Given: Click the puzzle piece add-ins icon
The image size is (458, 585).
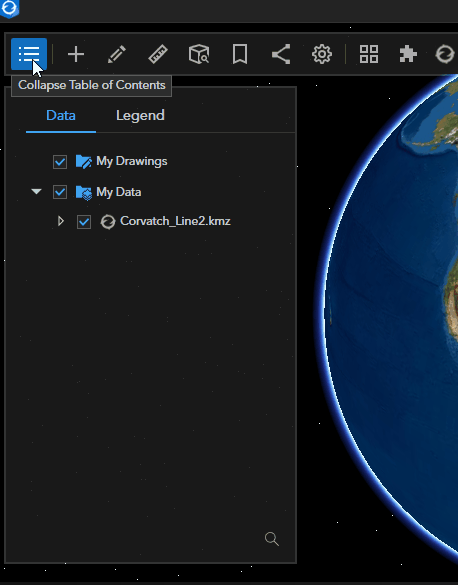Looking at the screenshot, I should coord(408,54).
